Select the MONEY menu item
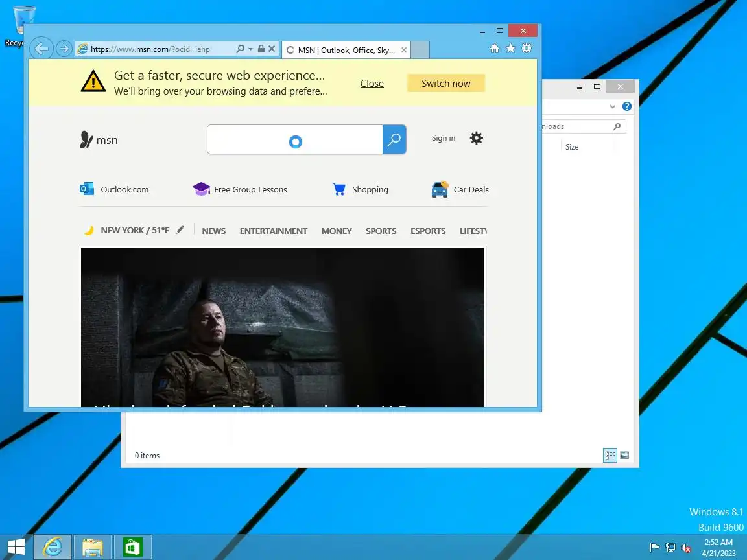Image resolution: width=747 pixels, height=560 pixels. click(x=337, y=231)
